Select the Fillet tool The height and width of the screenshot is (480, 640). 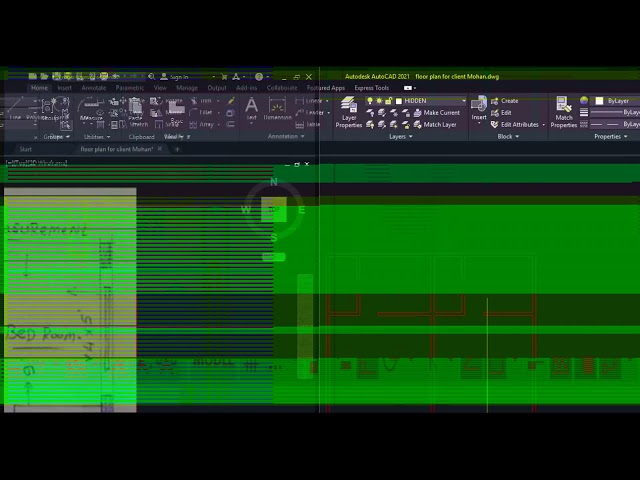coord(201,113)
